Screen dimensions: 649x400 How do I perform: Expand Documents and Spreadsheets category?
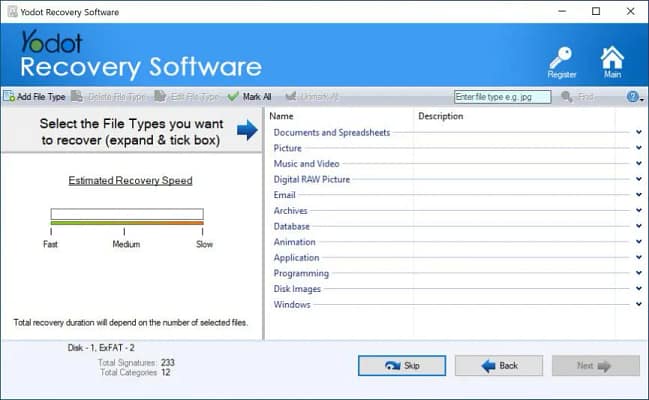pyautogui.click(x=638, y=132)
